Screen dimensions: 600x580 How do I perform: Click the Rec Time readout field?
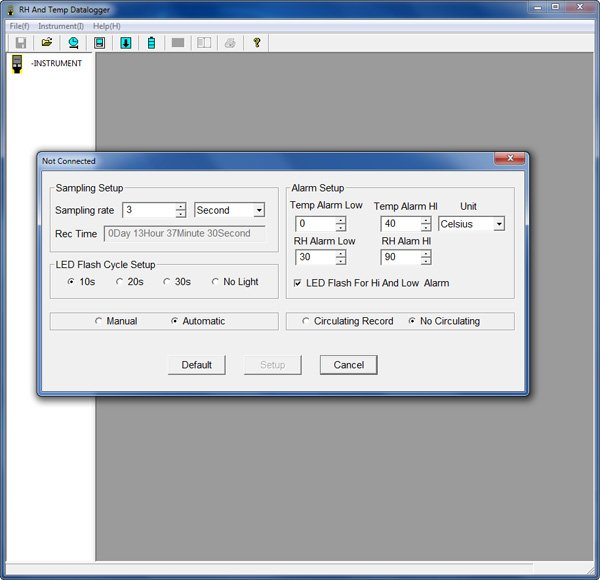click(184, 233)
